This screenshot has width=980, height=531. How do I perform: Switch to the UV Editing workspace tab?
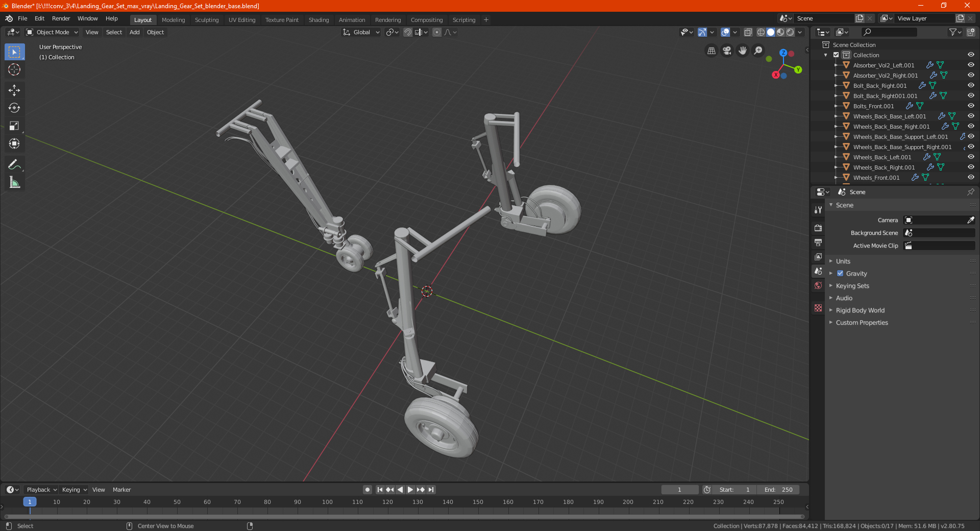[x=242, y=20]
